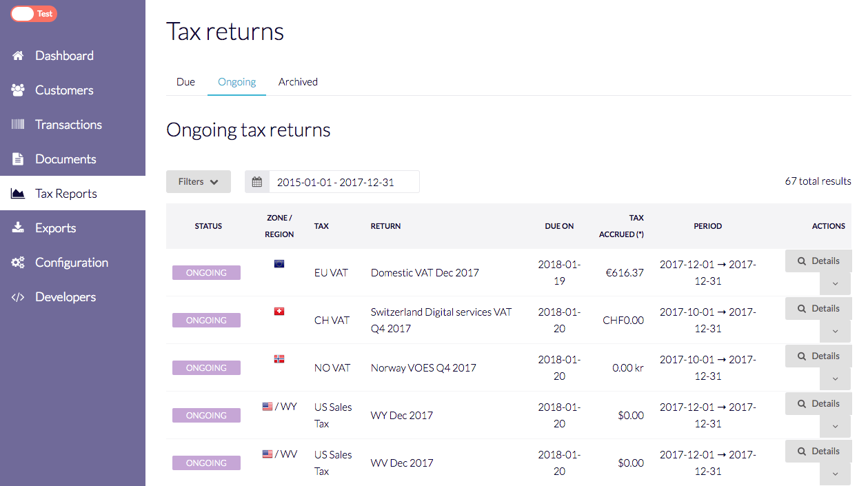Open the Filters dropdown
The width and height of the screenshot is (868, 486).
tap(199, 182)
